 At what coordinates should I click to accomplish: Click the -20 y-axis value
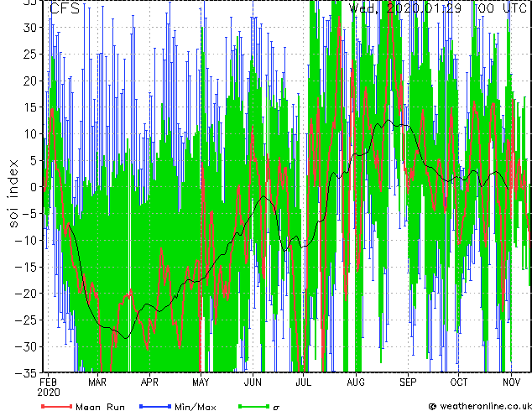coord(26,294)
